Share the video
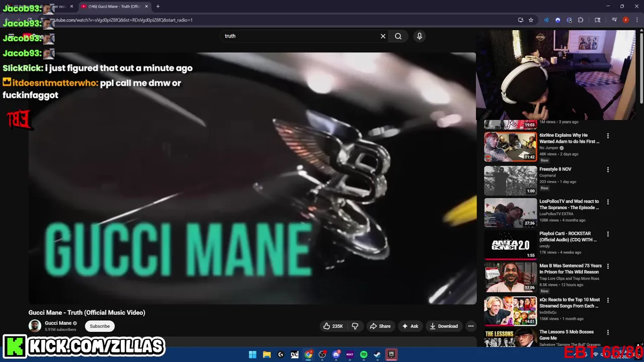 pos(380,326)
